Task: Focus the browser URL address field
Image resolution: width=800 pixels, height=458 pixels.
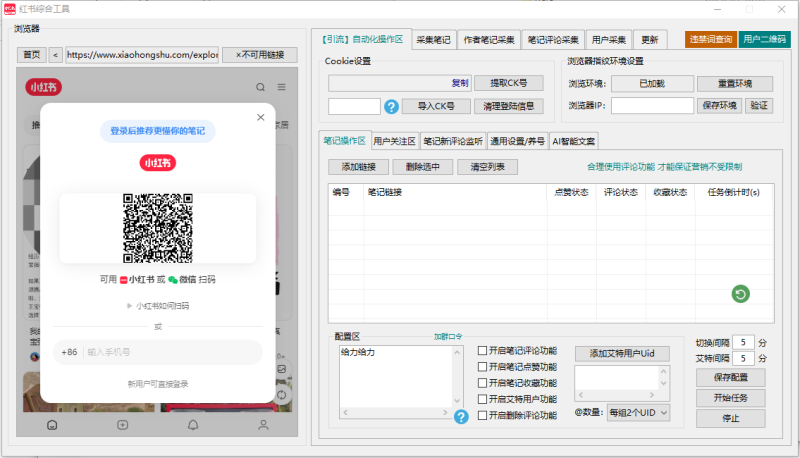Action: [142, 55]
